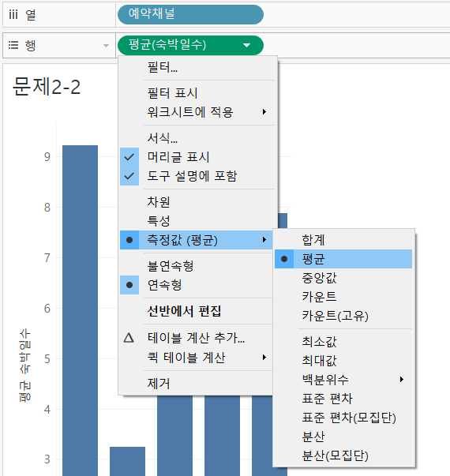Toggle 도구 설명에 포함 checked item
Image resolution: width=450 pixels, height=476 pixels.
[x=197, y=176]
